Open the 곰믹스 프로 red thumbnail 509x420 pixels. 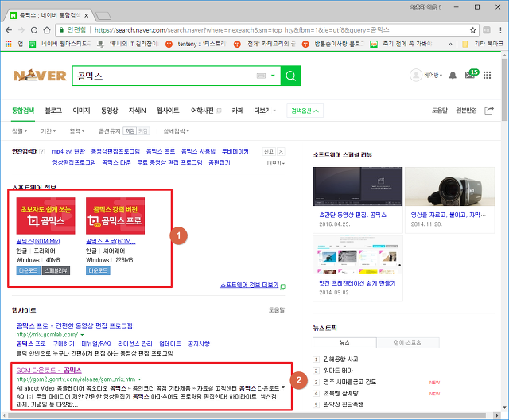[x=115, y=216]
